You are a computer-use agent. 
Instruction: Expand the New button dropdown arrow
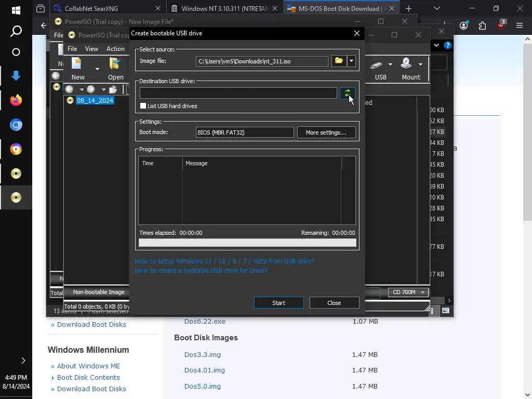[97, 69]
